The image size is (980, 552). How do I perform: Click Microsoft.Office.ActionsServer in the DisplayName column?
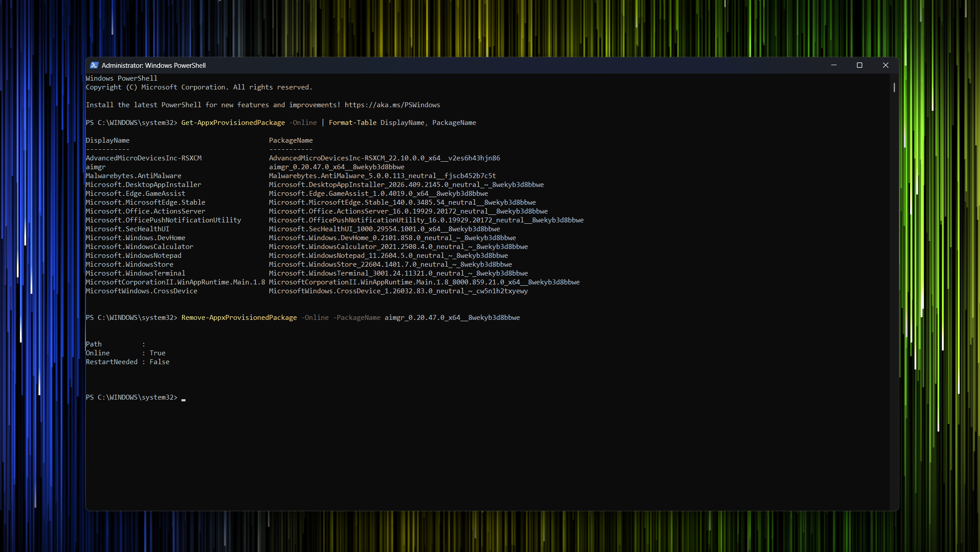tap(145, 211)
